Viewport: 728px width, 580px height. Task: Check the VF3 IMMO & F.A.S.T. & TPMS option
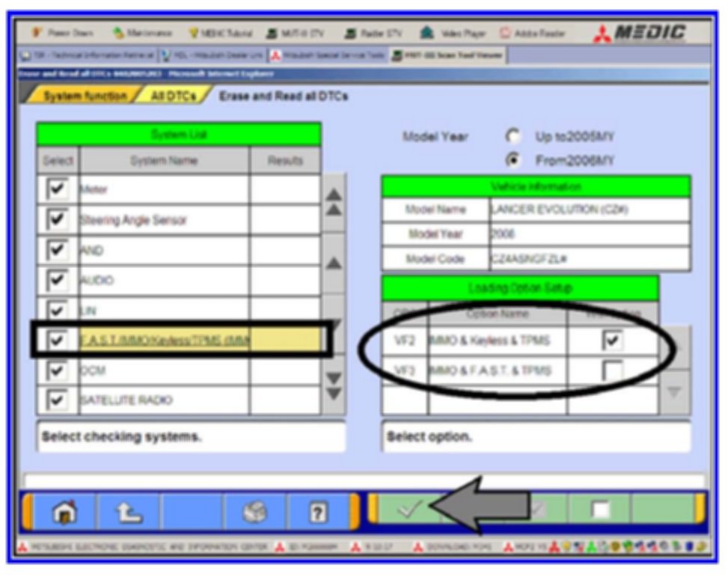pyautogui.click(x=613, y=370)
